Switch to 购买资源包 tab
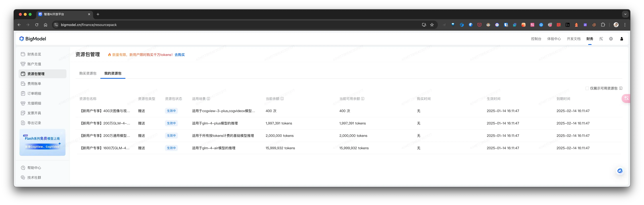Viewport: 644px width, 205px height. (x=88, y=73)
